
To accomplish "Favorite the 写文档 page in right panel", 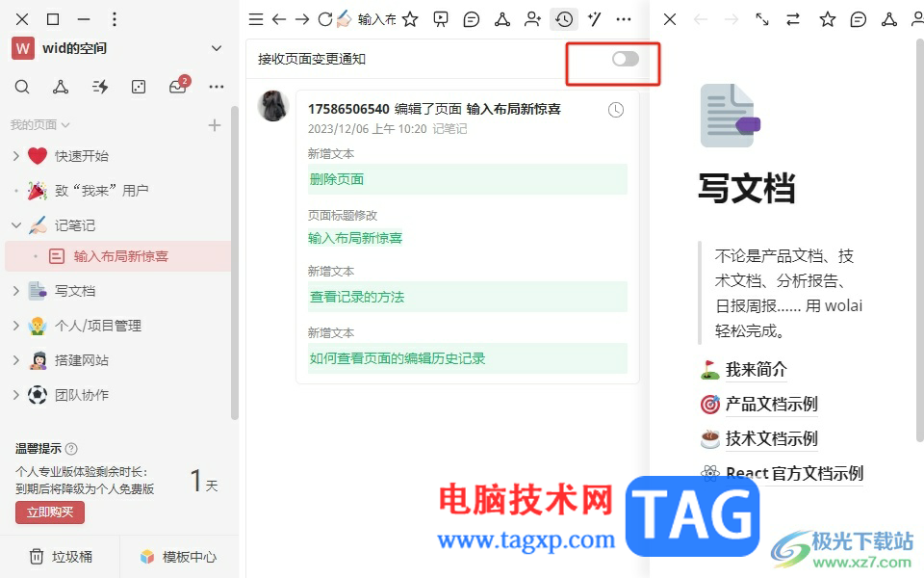I will pos(828,19).
